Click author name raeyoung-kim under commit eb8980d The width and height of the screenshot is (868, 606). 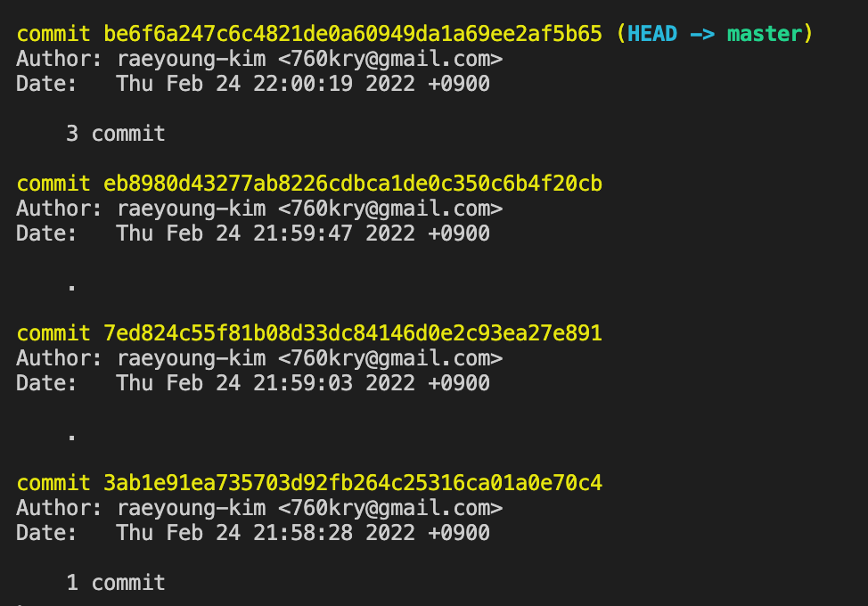(191, 209)
